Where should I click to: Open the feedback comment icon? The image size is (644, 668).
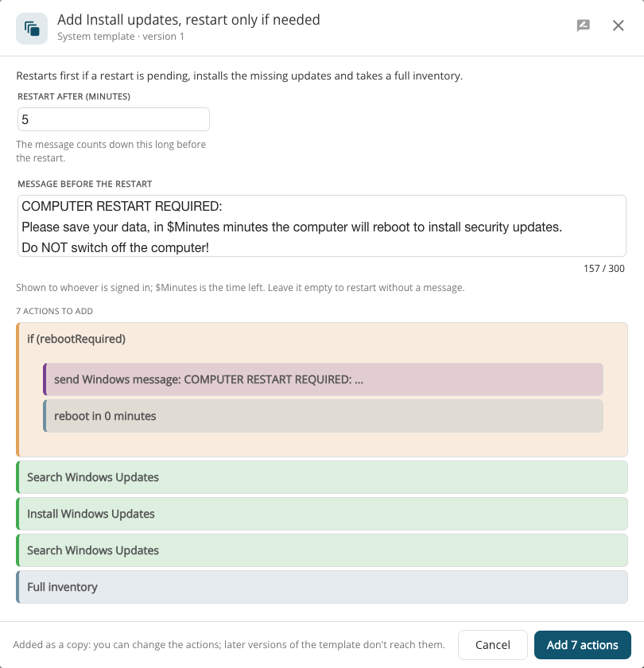583,25
